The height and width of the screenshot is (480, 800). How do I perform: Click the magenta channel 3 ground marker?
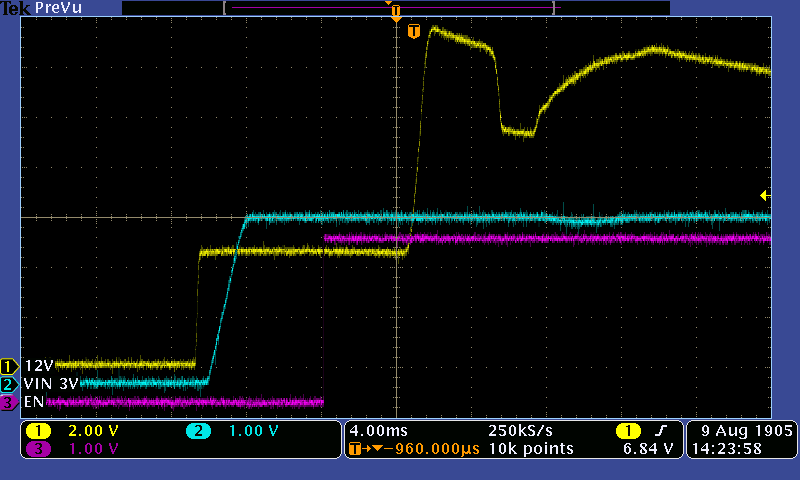point(9,402)
